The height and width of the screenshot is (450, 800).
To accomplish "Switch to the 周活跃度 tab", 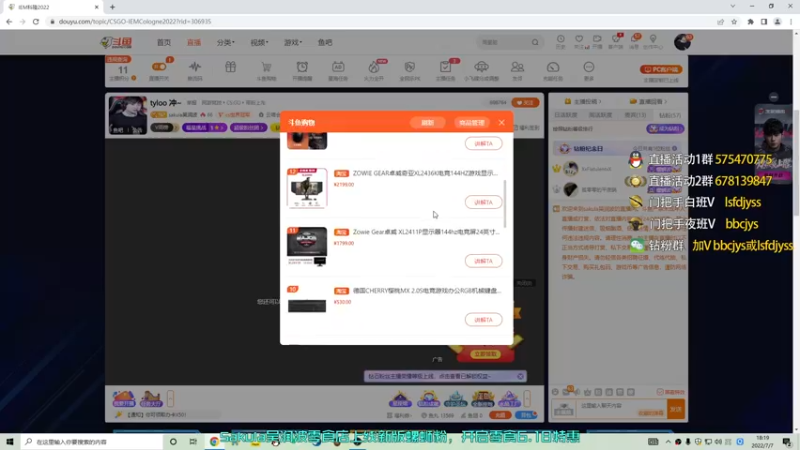I will [601, 115].
